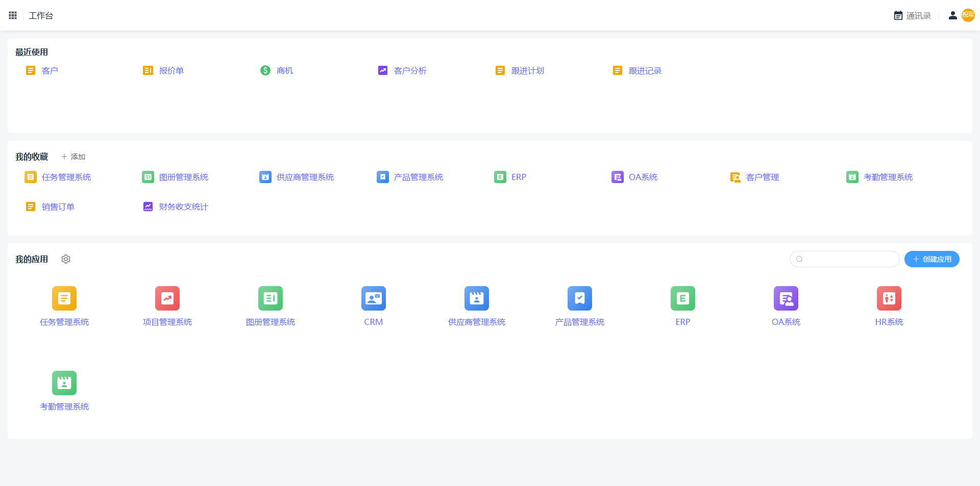Open the HR系统 app icon
Viewport: 980px width, 486px height.
[889, 298]
